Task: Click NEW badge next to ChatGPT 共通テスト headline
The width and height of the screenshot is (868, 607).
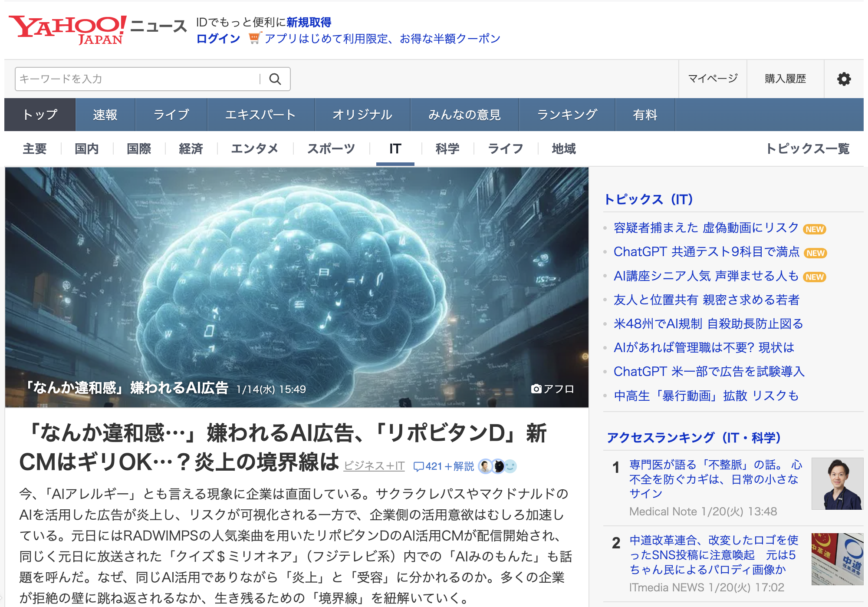Action: (815, 253)
